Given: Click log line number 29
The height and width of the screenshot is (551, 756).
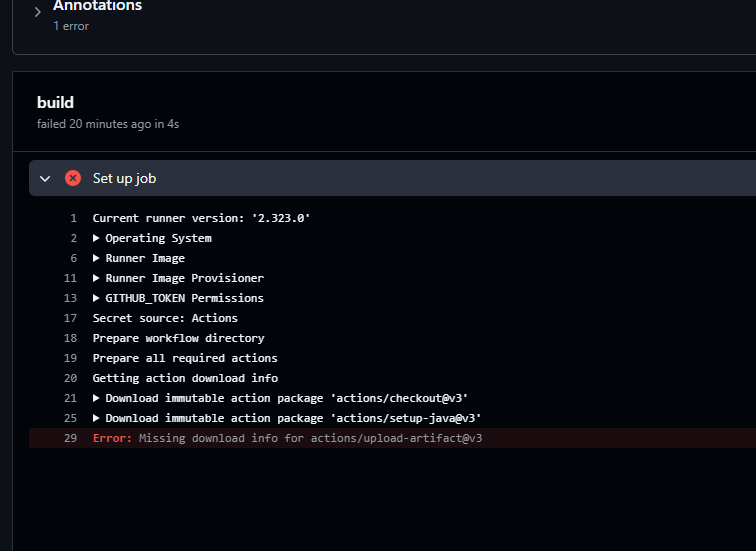Looking at the screenshot, I should pyautogui.click(x=70, y=438).
